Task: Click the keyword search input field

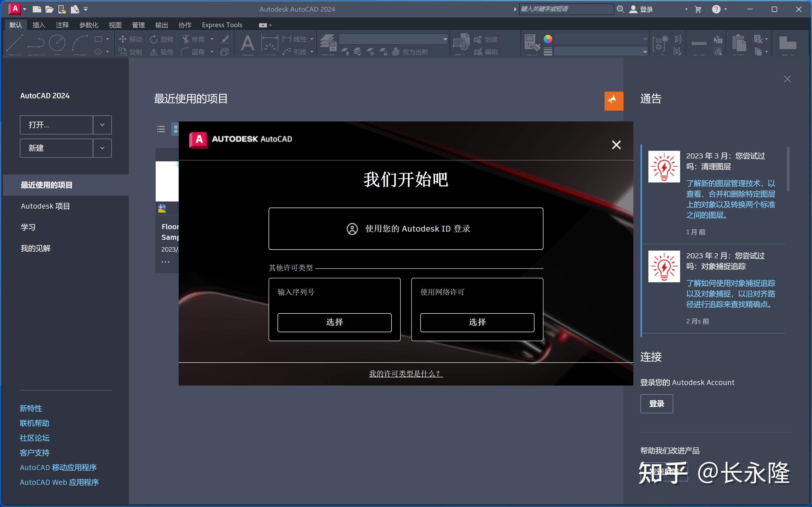Action: [566, 9]
